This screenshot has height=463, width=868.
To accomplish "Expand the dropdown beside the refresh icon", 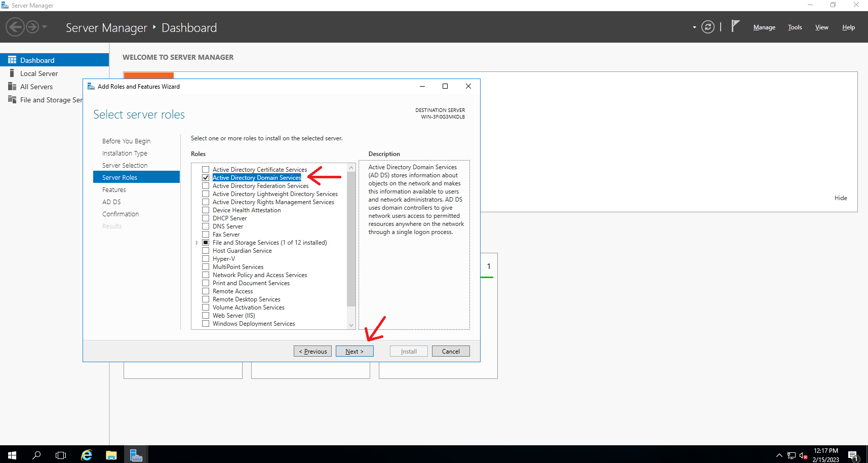I will click(694, 27).
